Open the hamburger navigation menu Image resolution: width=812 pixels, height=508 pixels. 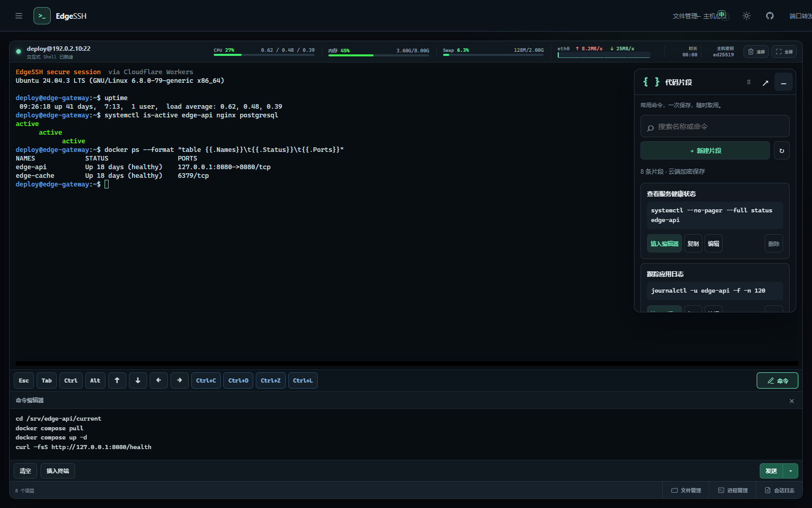click(19, 16)
